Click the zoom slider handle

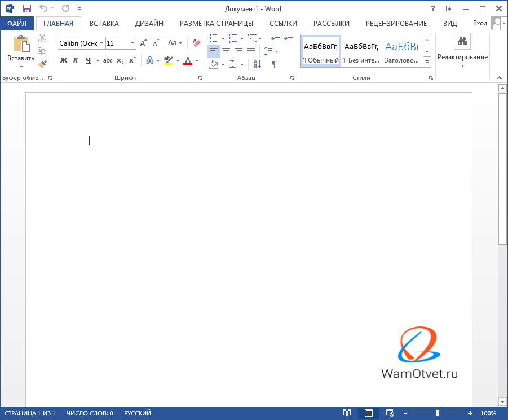pos(438,413)
